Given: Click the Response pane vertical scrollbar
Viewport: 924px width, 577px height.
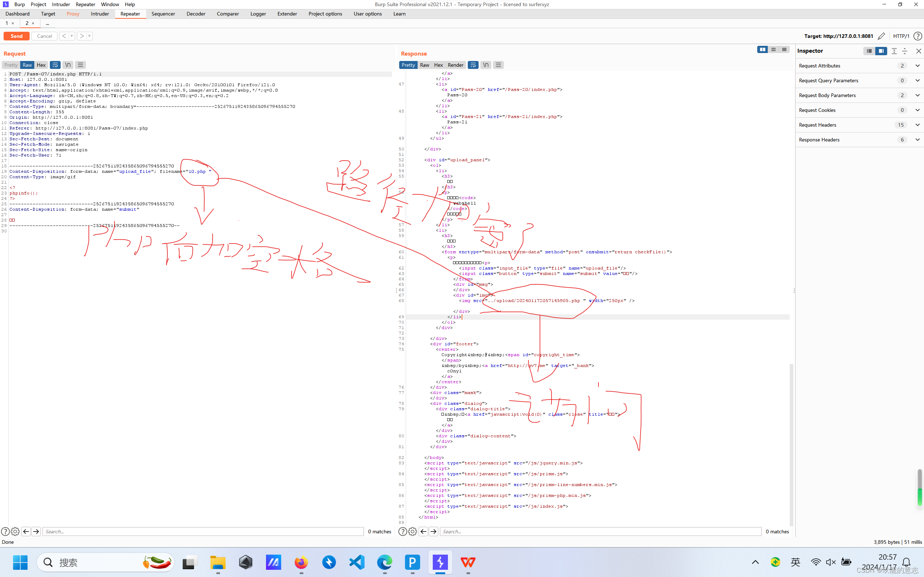Looking at the screenshot, I should click(x=791, y=445).
